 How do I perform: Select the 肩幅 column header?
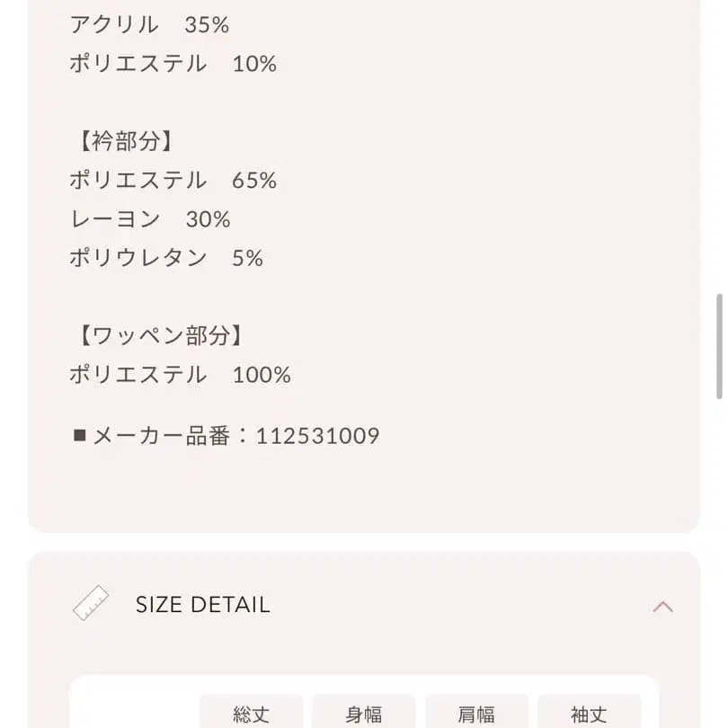pyautogui.click(x=476, y=714)
